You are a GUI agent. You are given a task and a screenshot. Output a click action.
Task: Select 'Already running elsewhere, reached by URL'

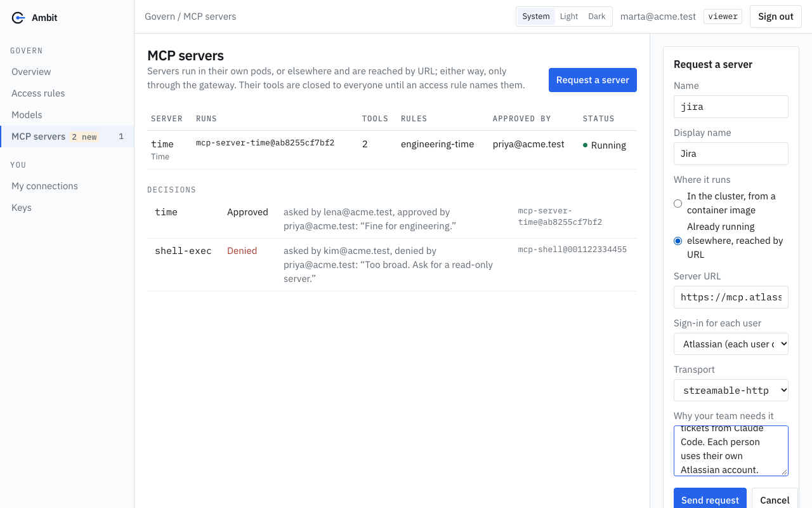(x=678, y=241)
